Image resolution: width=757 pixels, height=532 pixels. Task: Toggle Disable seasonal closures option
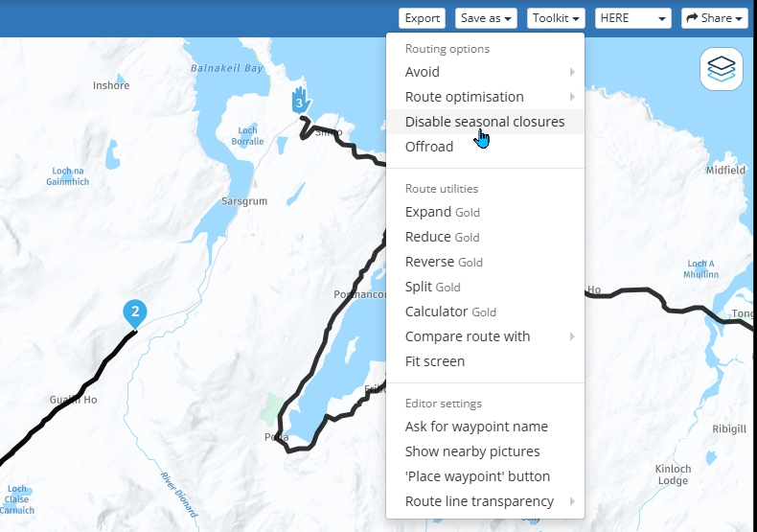click(x=484, y=122)
